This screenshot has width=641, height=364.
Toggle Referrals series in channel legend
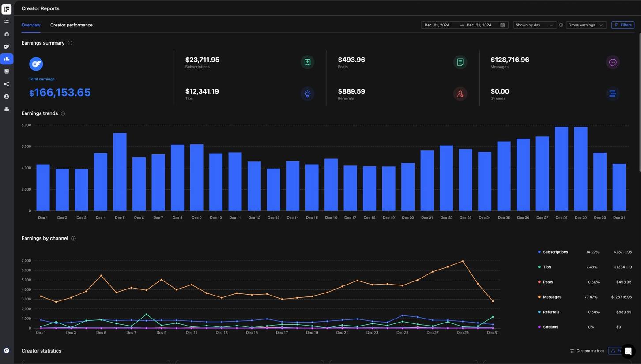coord(549,312)
